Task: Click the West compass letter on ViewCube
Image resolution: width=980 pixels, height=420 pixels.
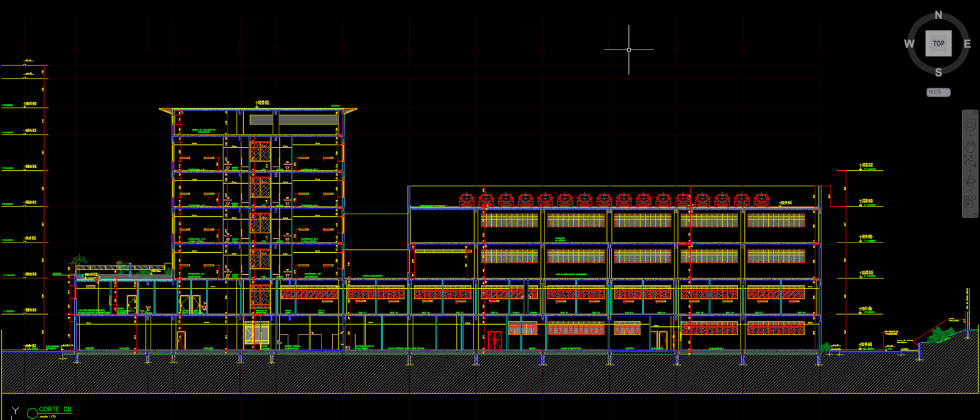Action: (910, 43)
